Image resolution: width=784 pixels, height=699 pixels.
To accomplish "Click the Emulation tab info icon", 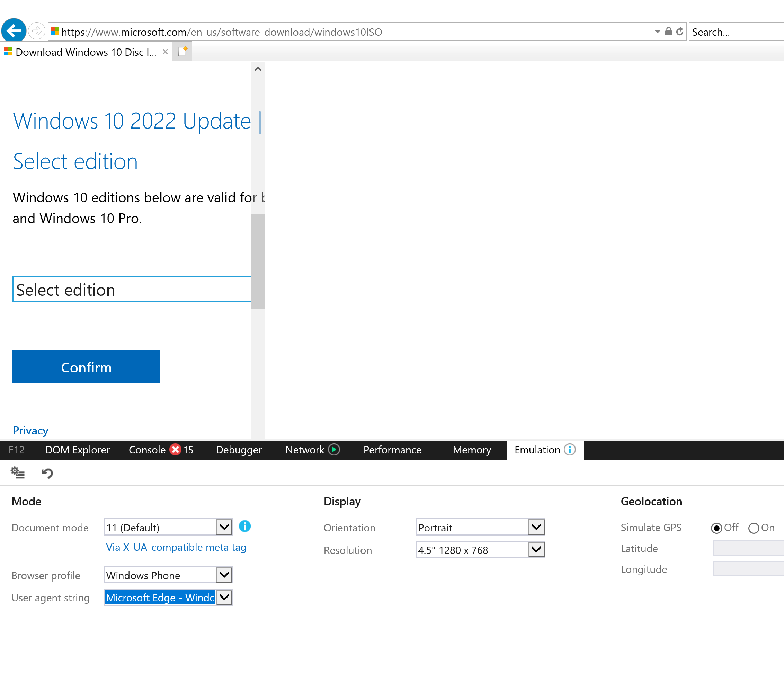I will (570, 449).
